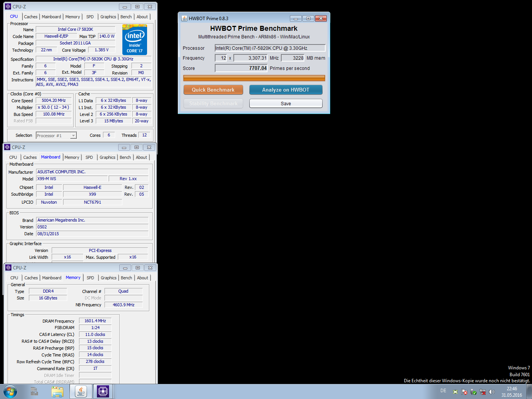Maximize the HWBOT Prime window

click(308, 18)
